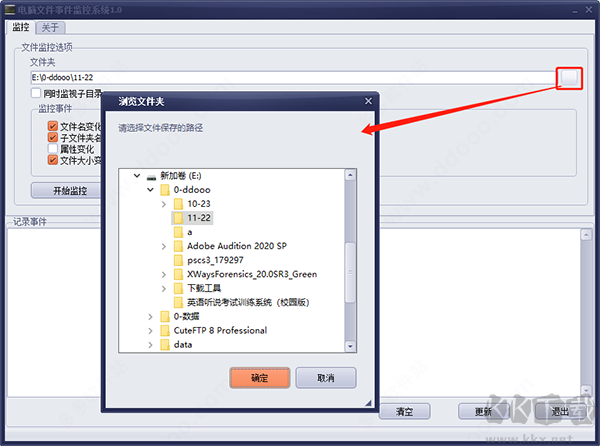The width and height of the screenshot is (600, 446).
Task: Collapse the 0-ddooo folder node
Action: click(150, 190)
